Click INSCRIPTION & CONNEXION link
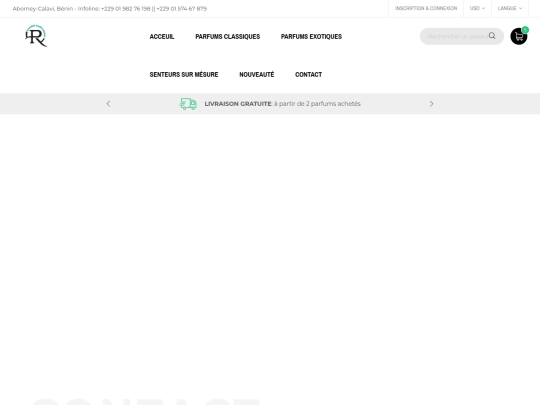Image resolution: width=540 pixels, height=405 pixels. click(426, 8)
